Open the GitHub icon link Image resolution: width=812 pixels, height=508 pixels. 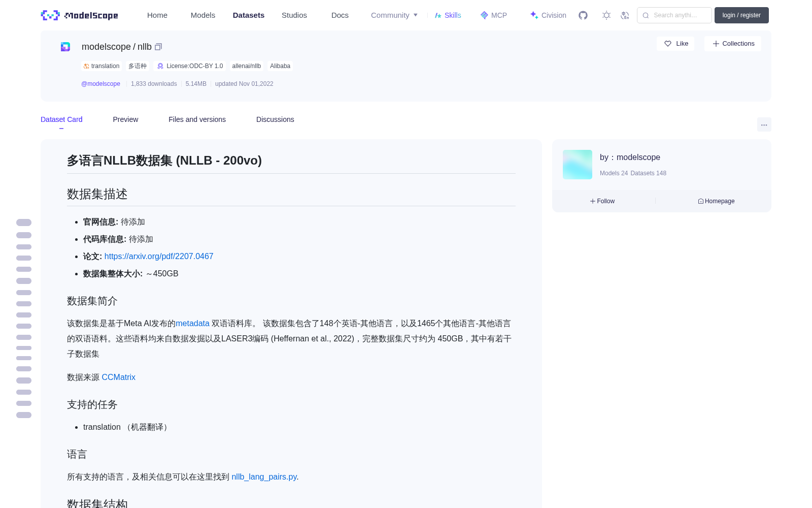(x=583, y=15)
